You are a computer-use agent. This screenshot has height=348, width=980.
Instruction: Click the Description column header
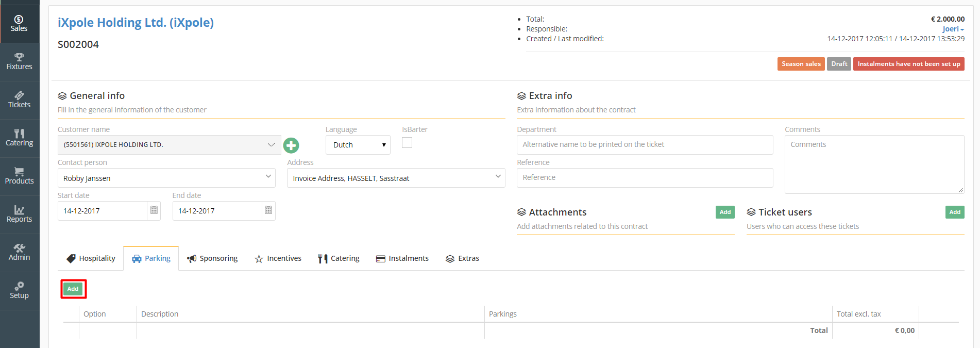pos(160,314)
